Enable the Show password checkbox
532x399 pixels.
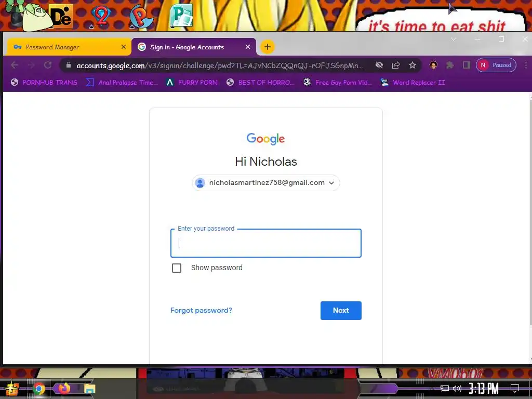[x=177, y=268]
